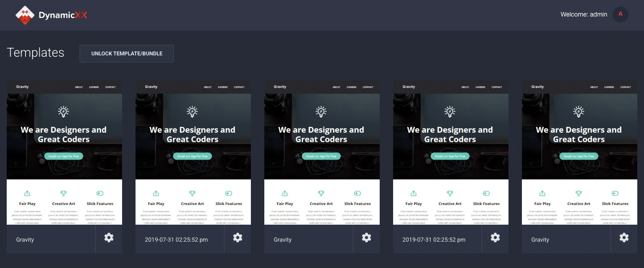This screenshot has width=644, height=268.
Task: Click the 'Gravity' label under the first card
Action: click(x=25, y=240)
